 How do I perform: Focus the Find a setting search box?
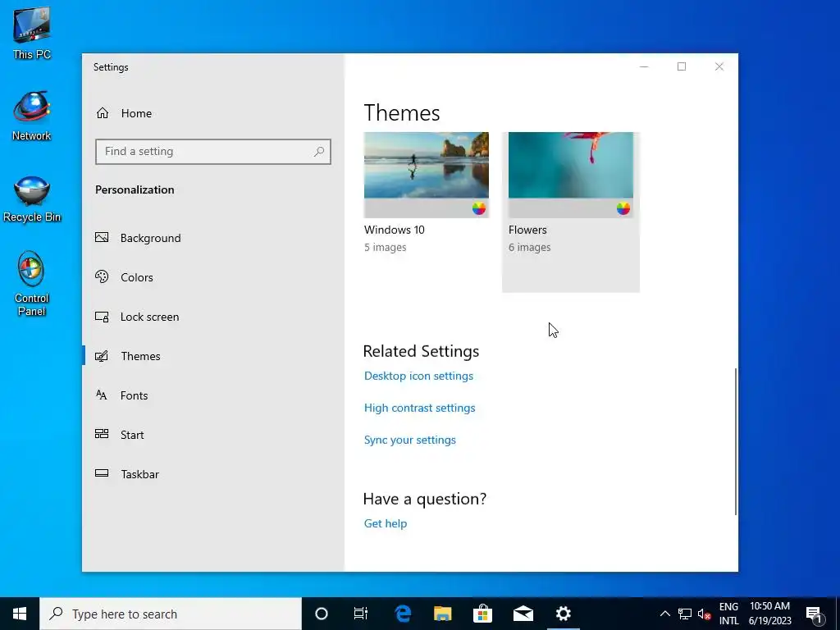(213, 152)
